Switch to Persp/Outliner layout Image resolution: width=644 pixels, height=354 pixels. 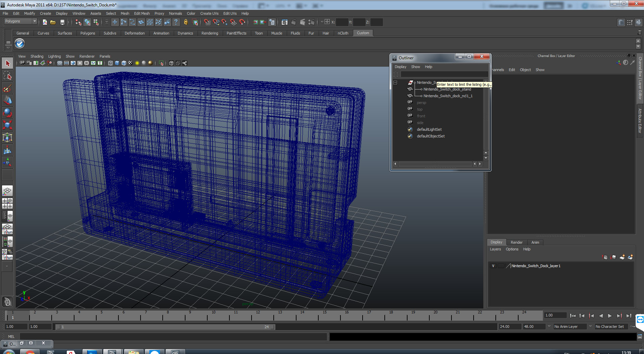pos(7,216)
